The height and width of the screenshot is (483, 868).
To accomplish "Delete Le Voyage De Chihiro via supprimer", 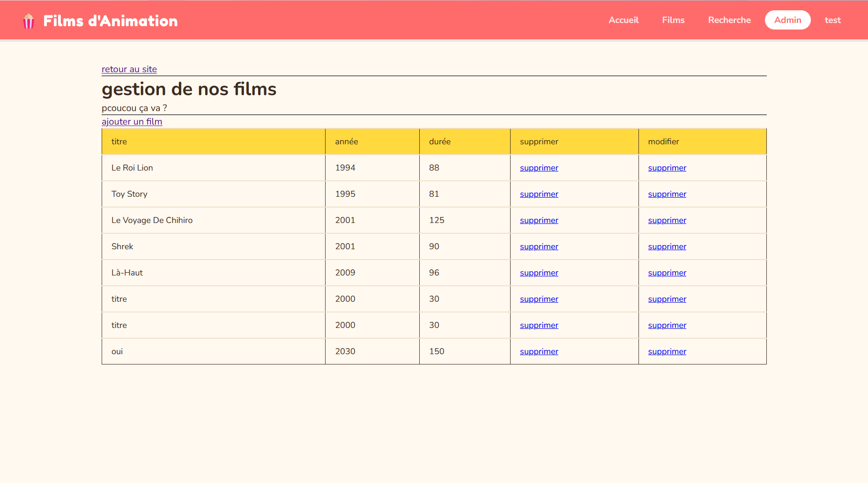I will point(539,220).
